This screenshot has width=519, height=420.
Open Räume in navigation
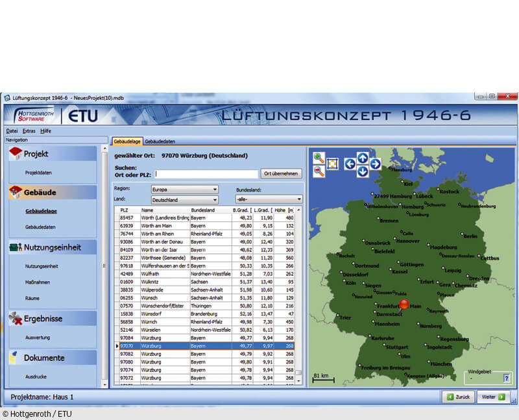click(x=32, y=298)
